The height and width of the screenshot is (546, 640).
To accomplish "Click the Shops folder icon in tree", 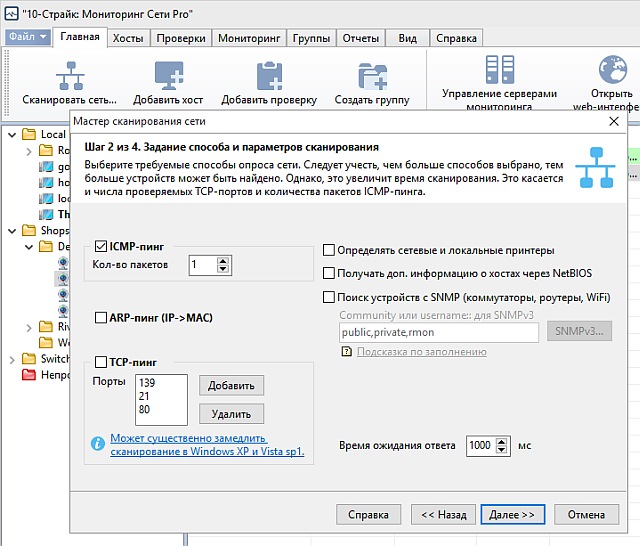I will coord(29,230).
